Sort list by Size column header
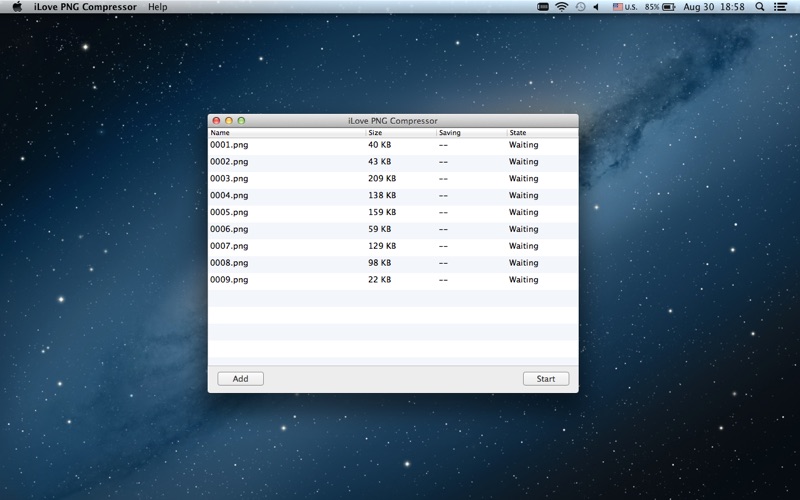The height and width of the screenshot is (500, 800). coord(400,132)
